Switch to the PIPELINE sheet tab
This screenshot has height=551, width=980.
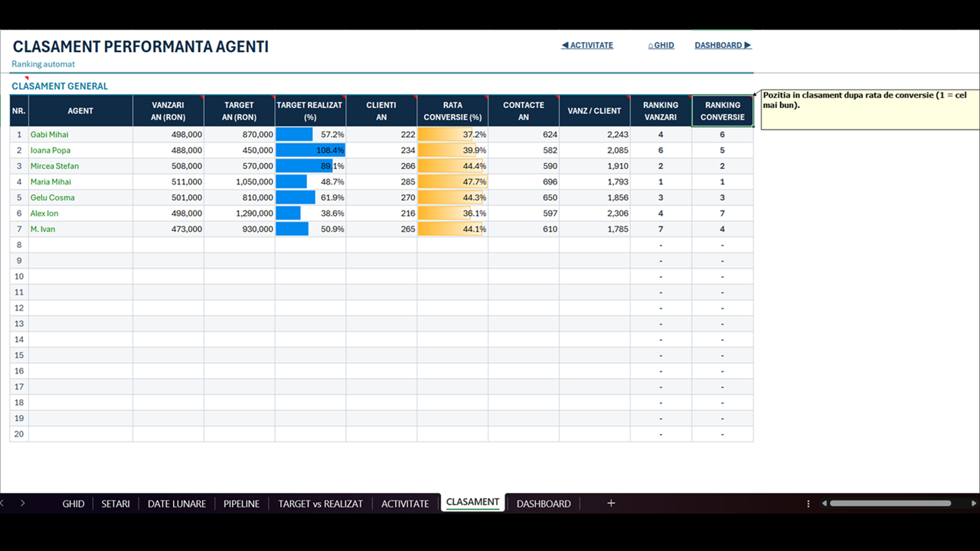point(241,504)
